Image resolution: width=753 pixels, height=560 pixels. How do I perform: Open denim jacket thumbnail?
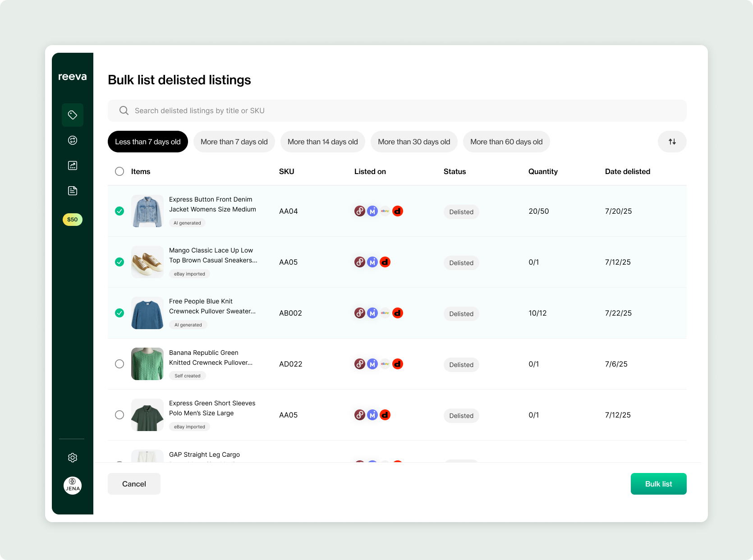pos(147,211)
